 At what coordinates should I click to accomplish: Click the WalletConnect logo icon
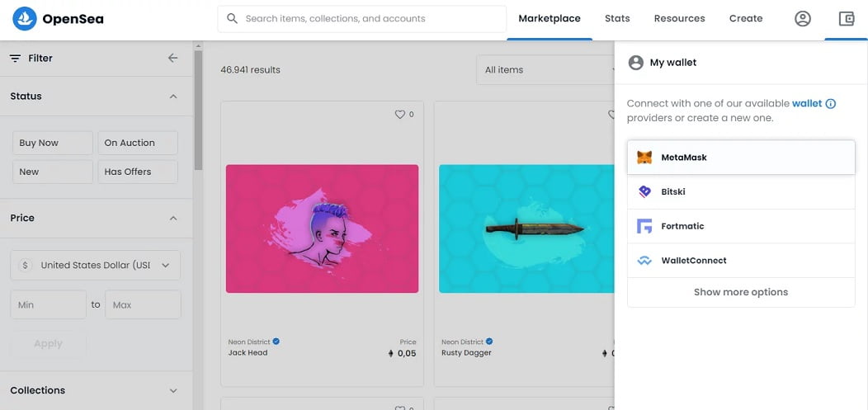coord(644,261)
